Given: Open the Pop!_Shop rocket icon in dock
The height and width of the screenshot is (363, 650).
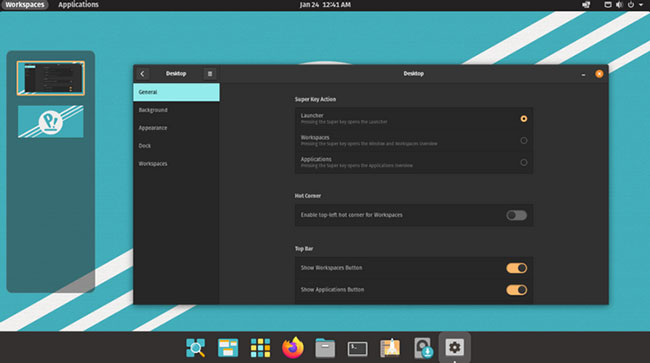Looking at the screenshot, I should 390,348.
